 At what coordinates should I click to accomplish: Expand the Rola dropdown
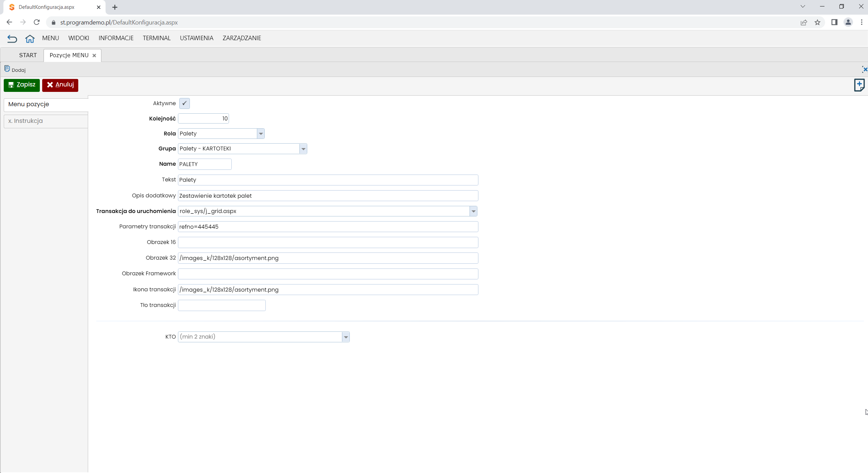point(261,134)
